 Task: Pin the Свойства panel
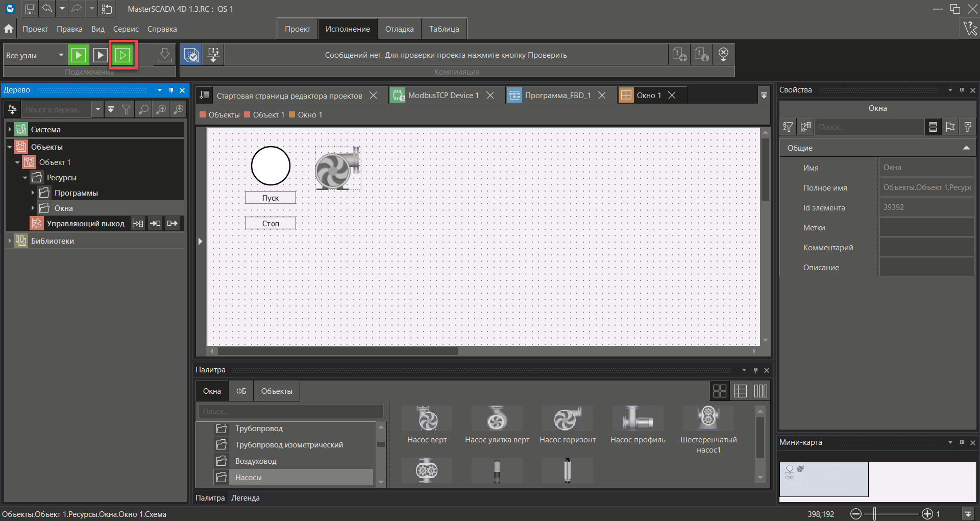coord(962,90)
